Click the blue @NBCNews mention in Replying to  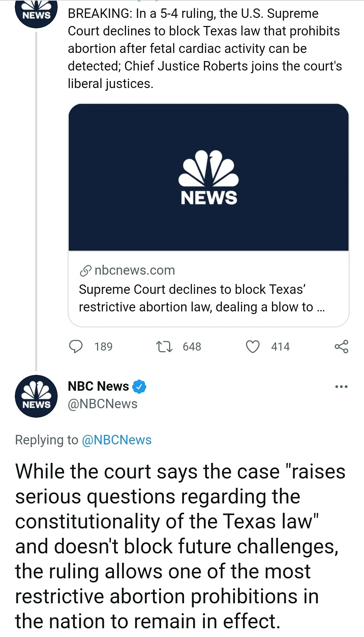(117, 440)
